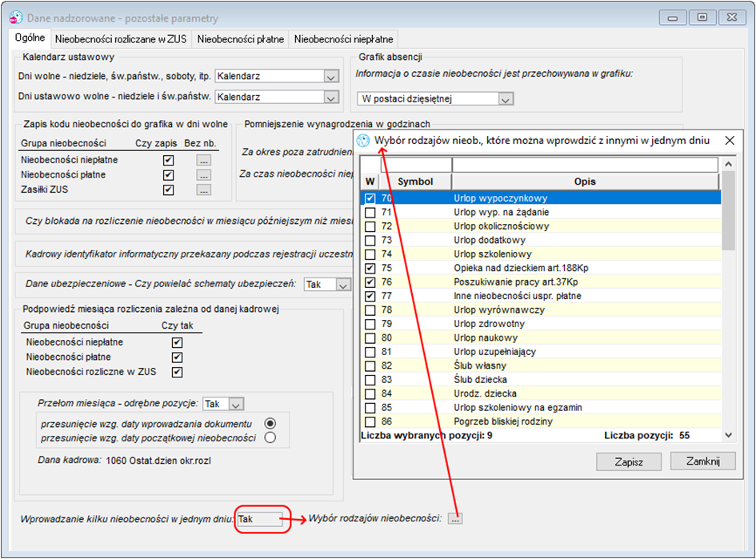The height and width of the screenshot is (559, 756).
Task: Open ellipsis for Nieobecności niepłatne Bez nb.
Action: [x=204, y=161]
